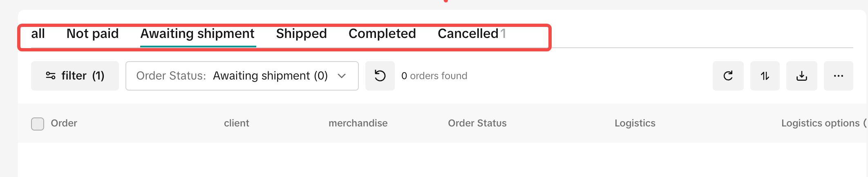Switch to the all orders tab
The height and width of the screenshot is (177, 868).
click(x=38, y=34)
